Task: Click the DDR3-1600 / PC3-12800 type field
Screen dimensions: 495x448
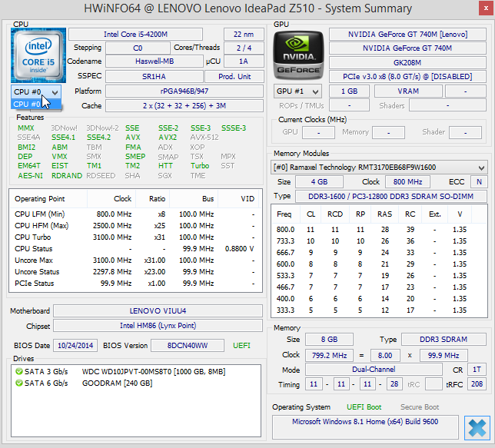Action: point(390,197)
